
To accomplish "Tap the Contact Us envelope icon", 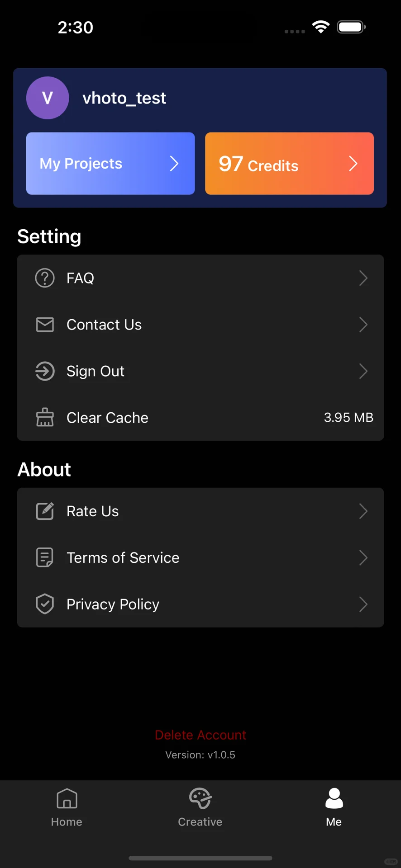I will 45,325.
